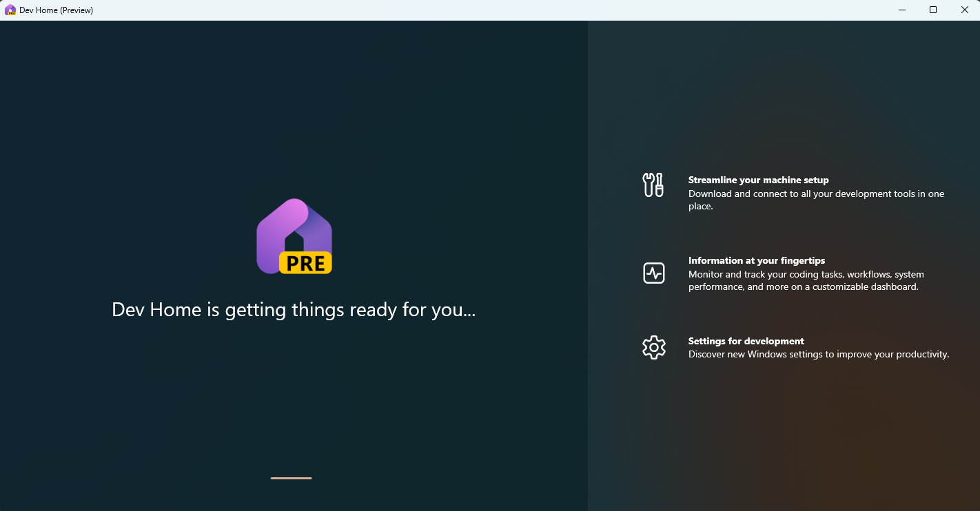980x511 pixels.
Task: Close the Dev Home window
Action: (964, 10)
